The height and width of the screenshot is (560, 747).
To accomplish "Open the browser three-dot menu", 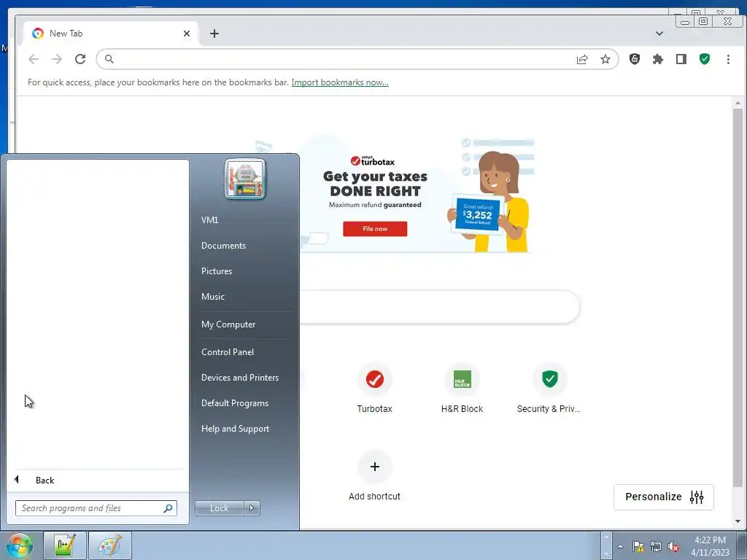I will tap(728, 59).
